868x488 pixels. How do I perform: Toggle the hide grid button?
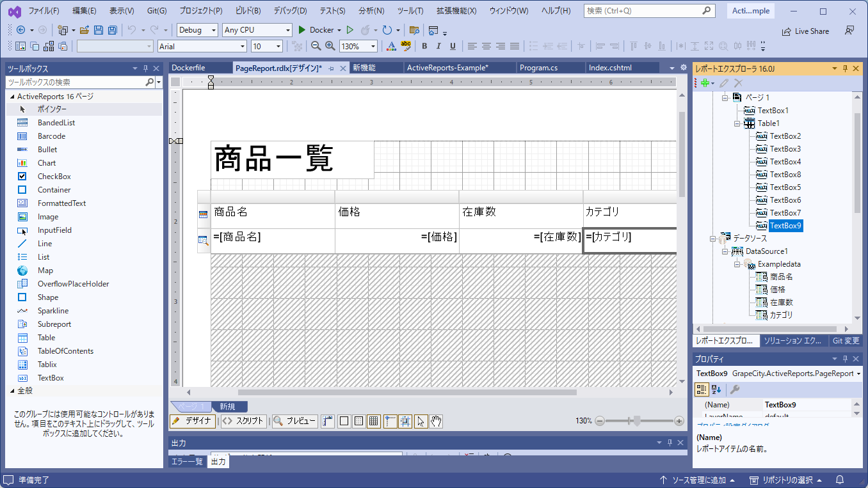point(344,421)
